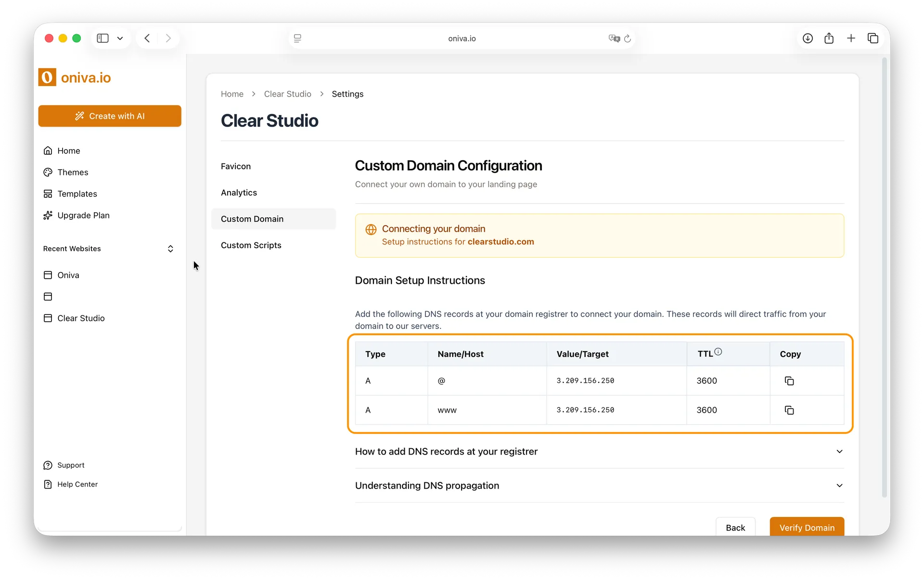Reload the page
The height and width of the screenshot is (580, 924).
[x=628, y=38]
